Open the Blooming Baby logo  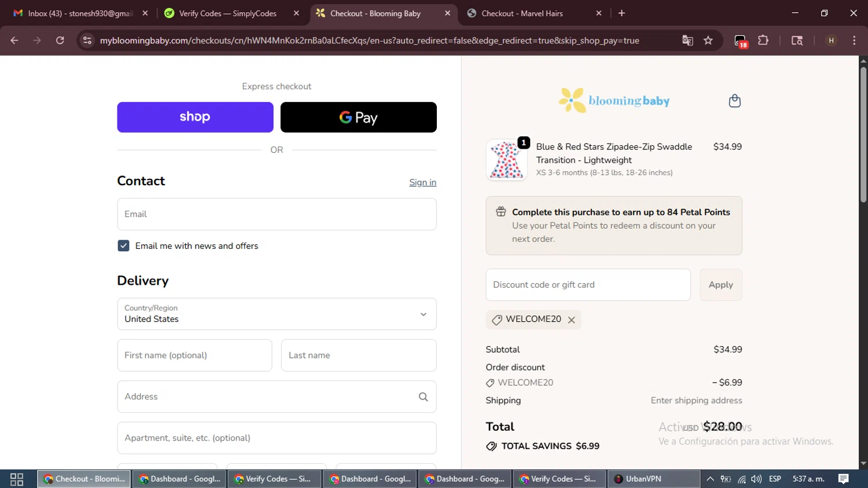point(614,101)
